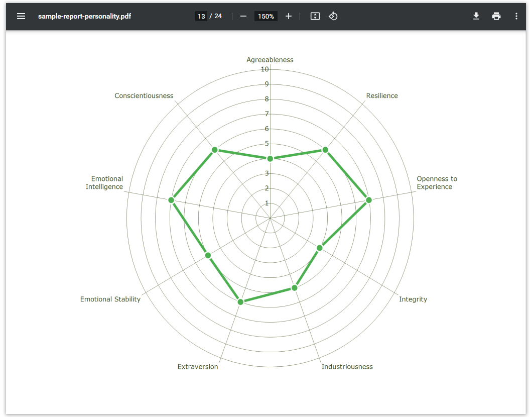
Task: Select the Emotional Intelligence data point
Action: click(171, 200)
